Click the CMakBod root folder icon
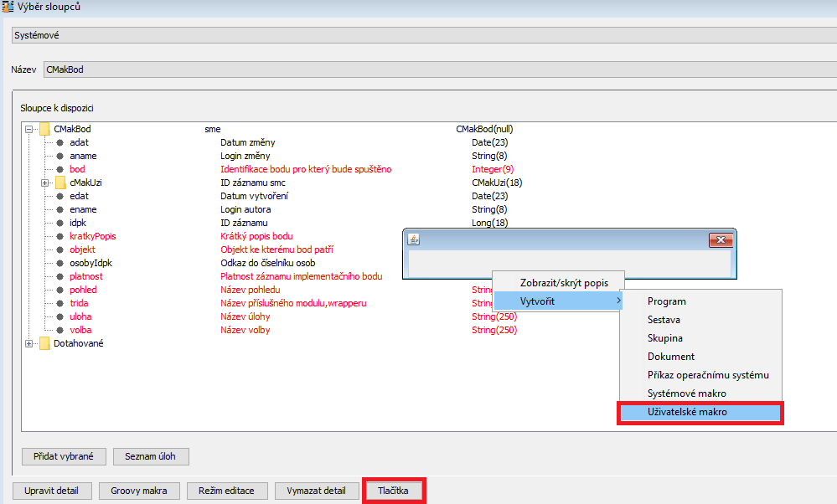Image resolution: width=837 pixels, height=504 pixels. [45, 129]
